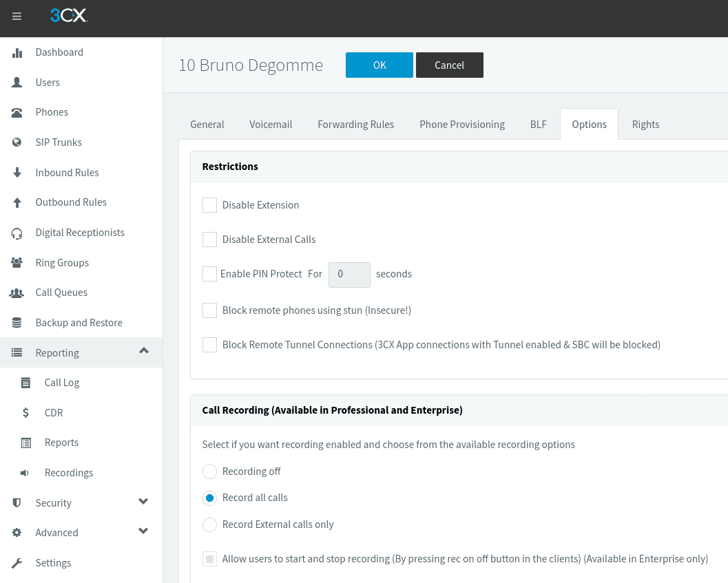Click the Recordings speaker icon
The image size is (728, 583).
[25, 473]
